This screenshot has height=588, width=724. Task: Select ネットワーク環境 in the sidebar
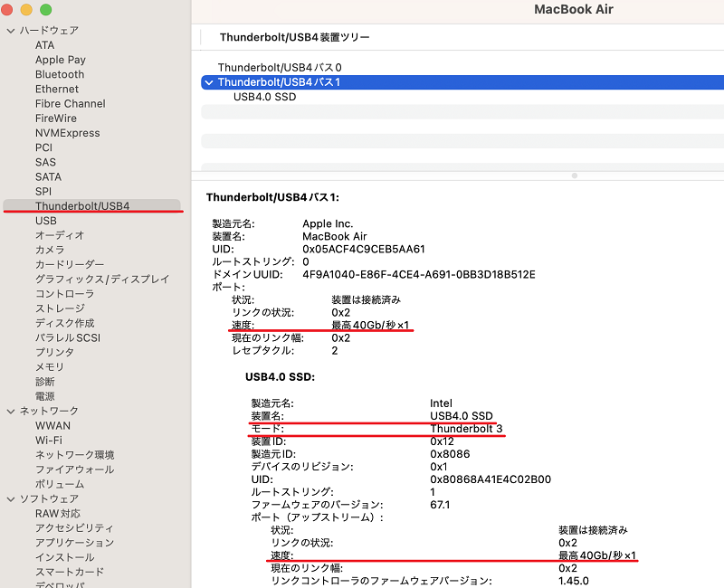point(75,455)
